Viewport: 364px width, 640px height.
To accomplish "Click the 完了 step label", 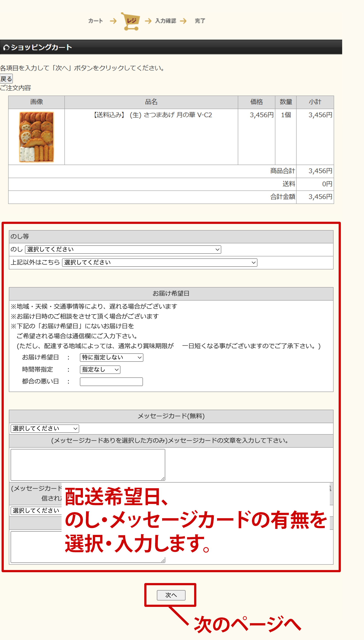I will (x=200, y=21).
